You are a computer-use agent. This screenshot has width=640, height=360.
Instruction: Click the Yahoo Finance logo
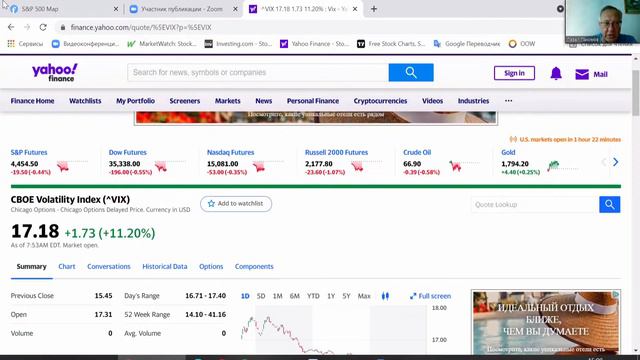click(x=55, y=73)
